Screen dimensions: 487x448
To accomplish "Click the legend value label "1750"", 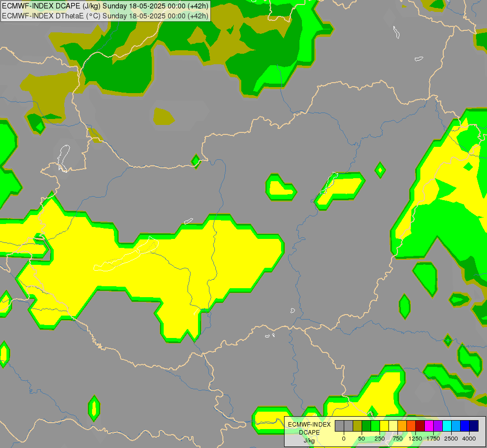I will [433, 439].
